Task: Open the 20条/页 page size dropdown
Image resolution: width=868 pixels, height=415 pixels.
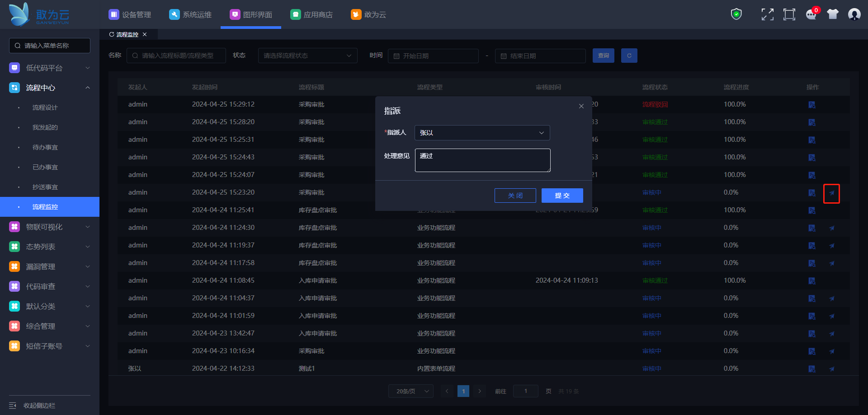Action: (x=410, y=391)
